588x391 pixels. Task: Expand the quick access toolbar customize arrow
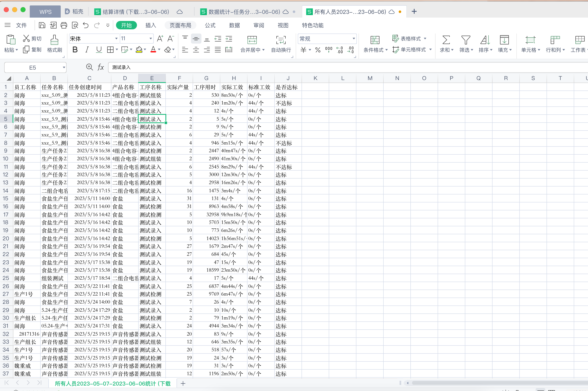[108, 25]
